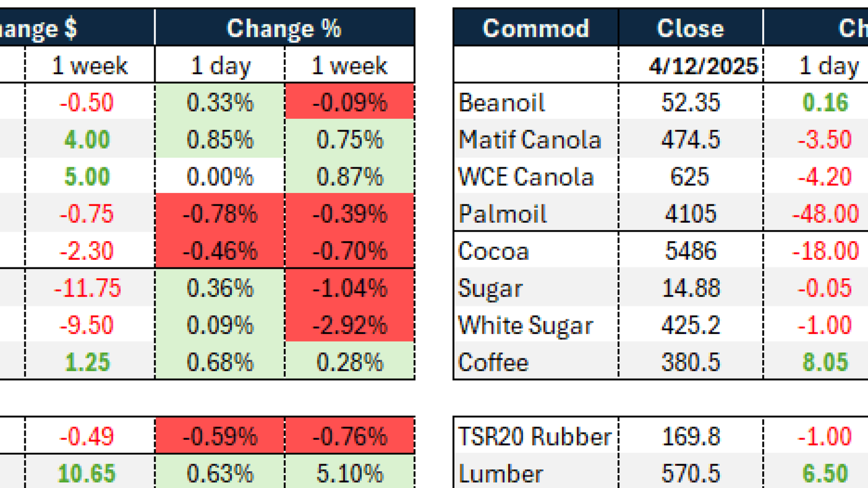The width and height of the screenshot is (868, 488).
Task: Click the Close column header
Action: click(690, 28)
